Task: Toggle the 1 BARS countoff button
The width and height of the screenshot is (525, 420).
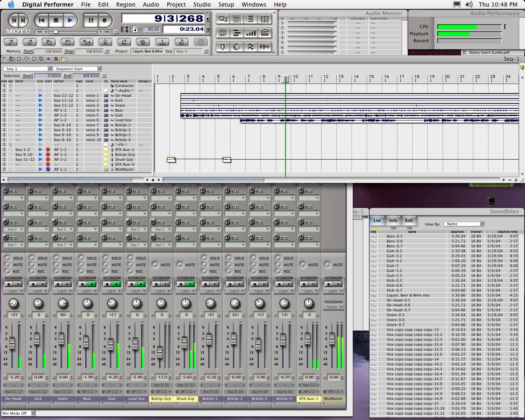Action: tap(162, 42)
